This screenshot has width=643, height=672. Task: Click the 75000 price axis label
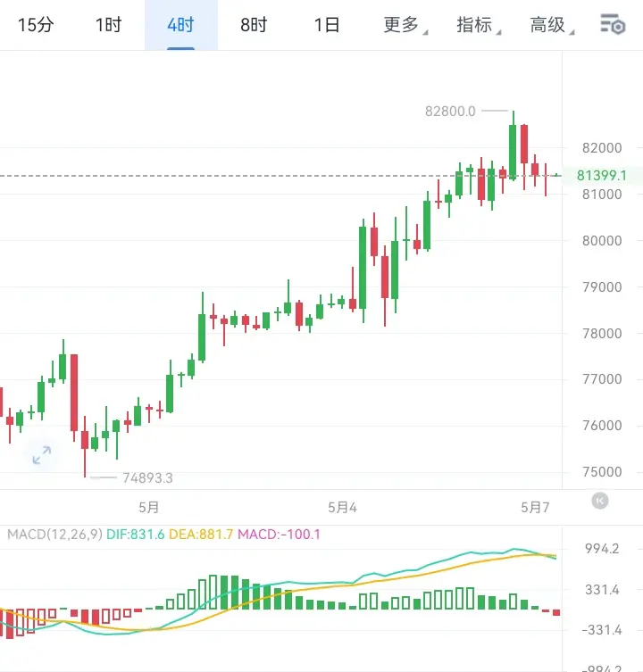(602, 471)
